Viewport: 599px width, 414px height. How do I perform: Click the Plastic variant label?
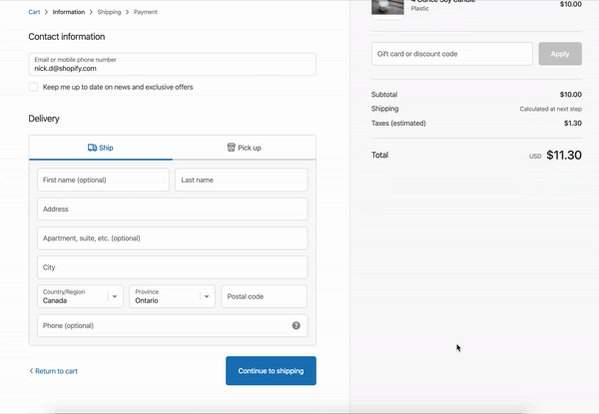420,8
